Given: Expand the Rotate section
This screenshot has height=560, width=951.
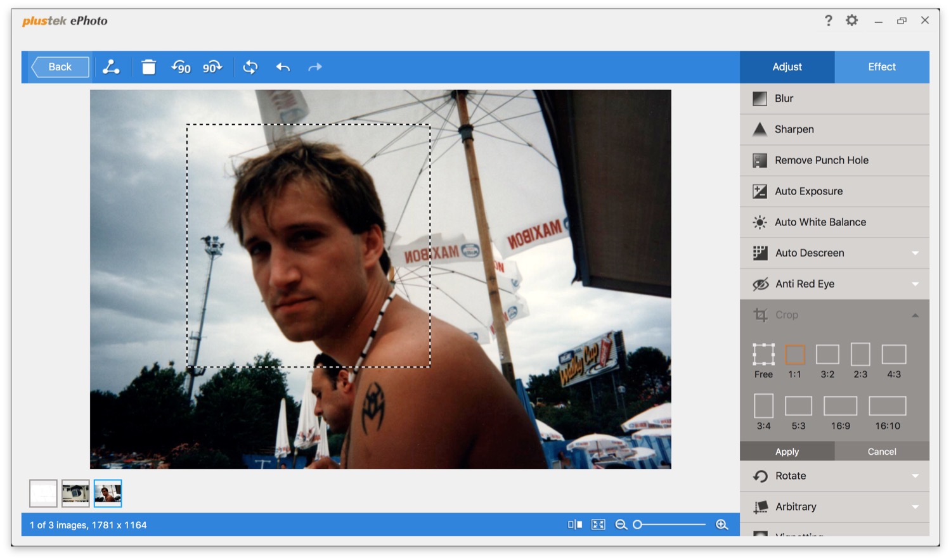Looking at the screenshot, I should click(915, 476).
